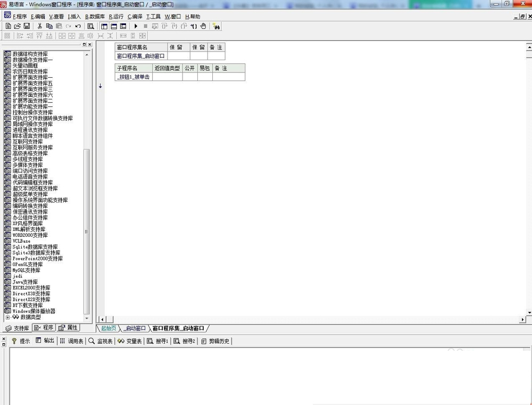The height and width of the screenshot is (405, 532).
Task: Switch to the _启动窗口 editor tab
Action: coord(135,328)
